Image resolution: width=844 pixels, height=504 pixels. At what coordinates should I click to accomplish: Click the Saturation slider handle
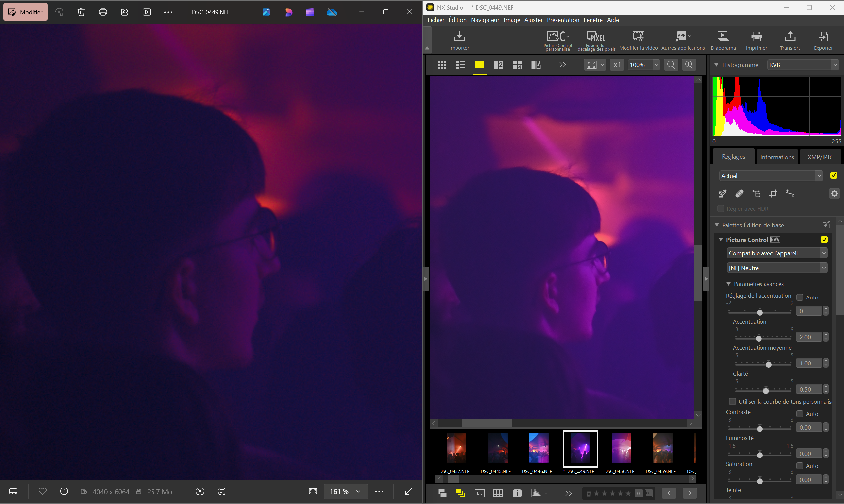760,481
